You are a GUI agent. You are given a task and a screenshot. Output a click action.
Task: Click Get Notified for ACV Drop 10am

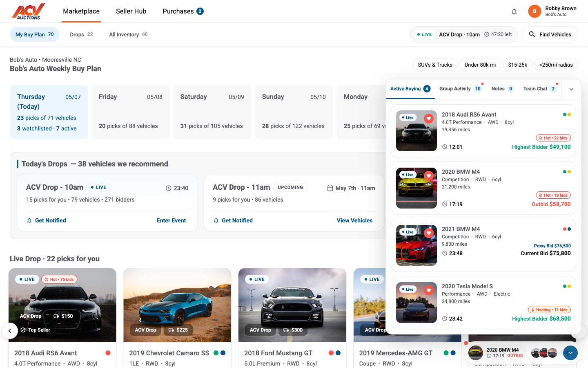coord(46,220)
